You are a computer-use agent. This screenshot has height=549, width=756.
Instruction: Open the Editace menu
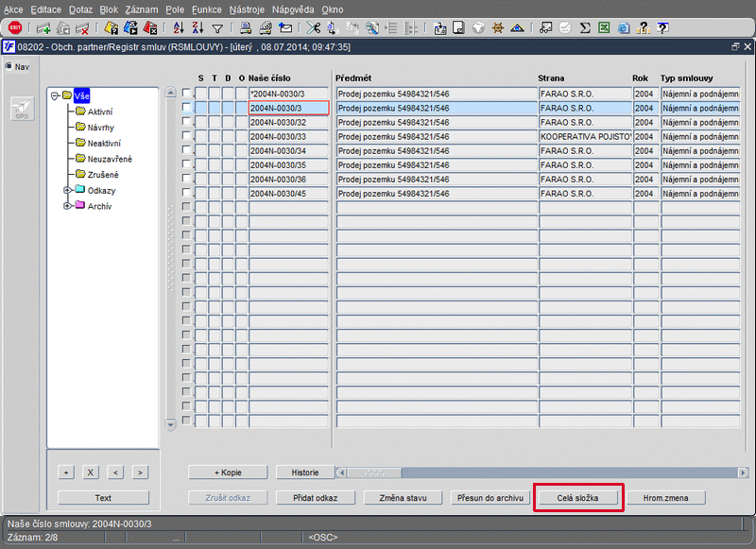45,9
